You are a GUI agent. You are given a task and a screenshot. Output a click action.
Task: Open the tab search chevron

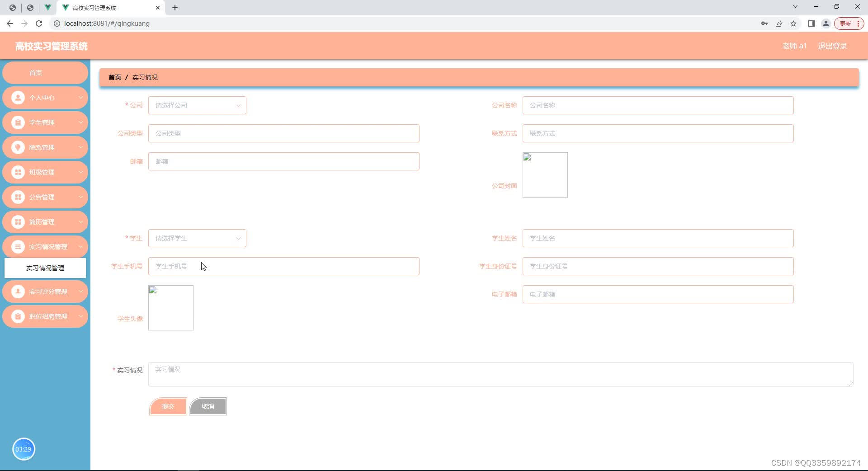pos(795,6)
